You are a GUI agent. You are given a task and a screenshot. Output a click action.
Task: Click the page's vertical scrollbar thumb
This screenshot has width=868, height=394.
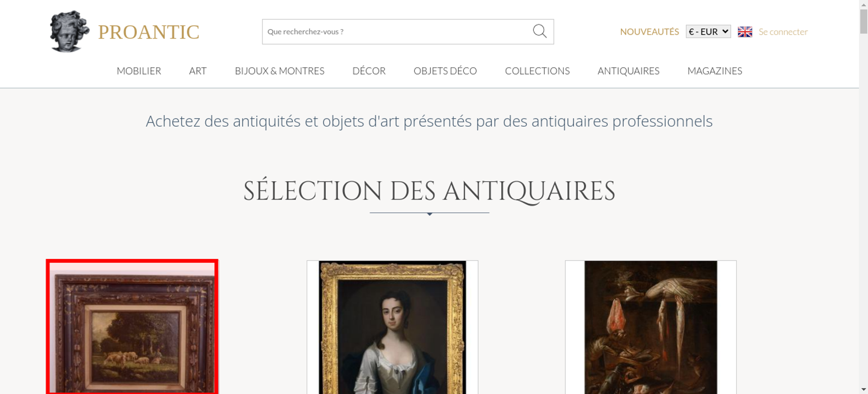pos(864,21)
